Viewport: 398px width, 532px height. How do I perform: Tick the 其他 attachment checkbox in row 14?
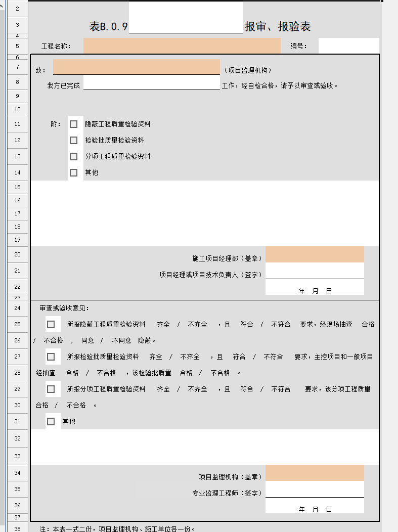[74, 172]
